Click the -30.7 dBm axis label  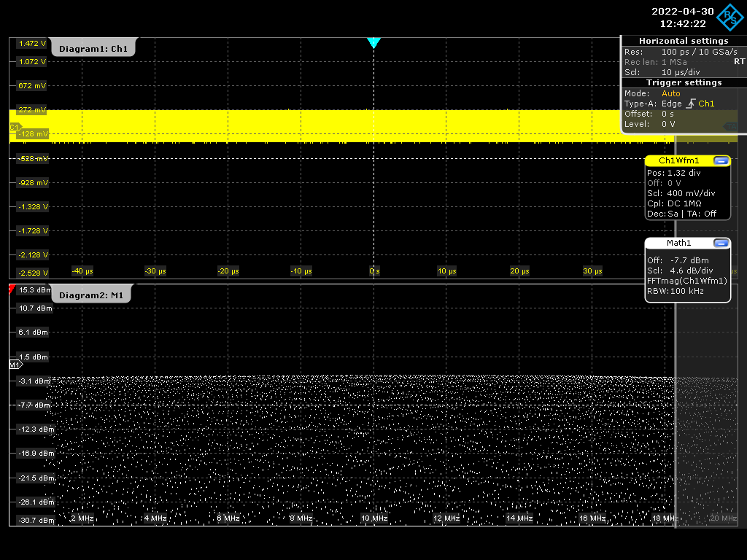[x=36, y=521]
